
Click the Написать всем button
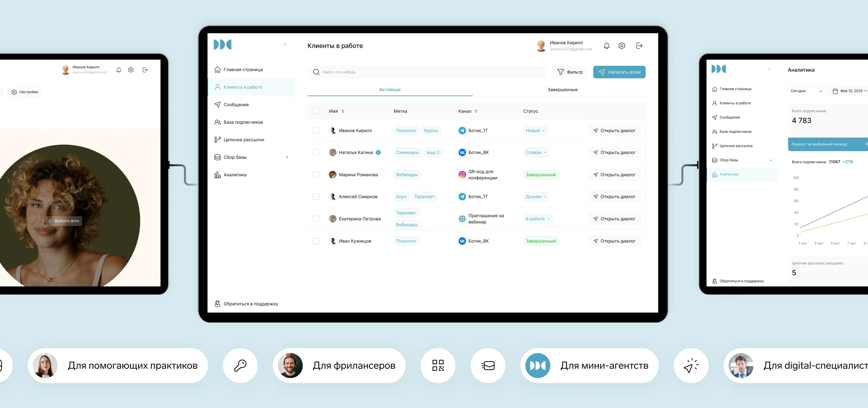pyautogui.click(x=619, y=72)
